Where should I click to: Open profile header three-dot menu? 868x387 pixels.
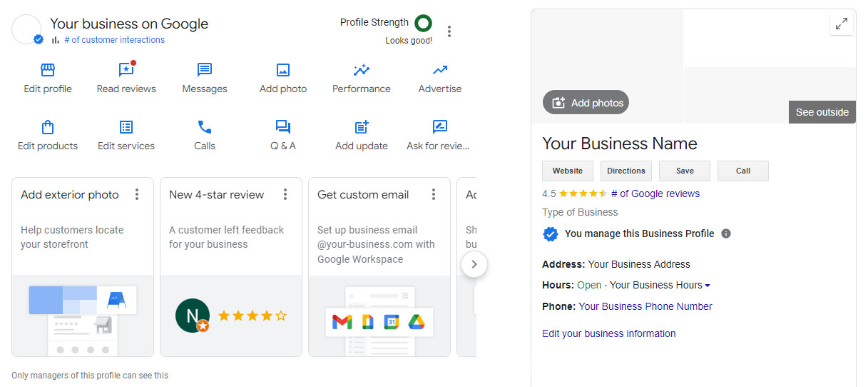click(x=449, y=31)
